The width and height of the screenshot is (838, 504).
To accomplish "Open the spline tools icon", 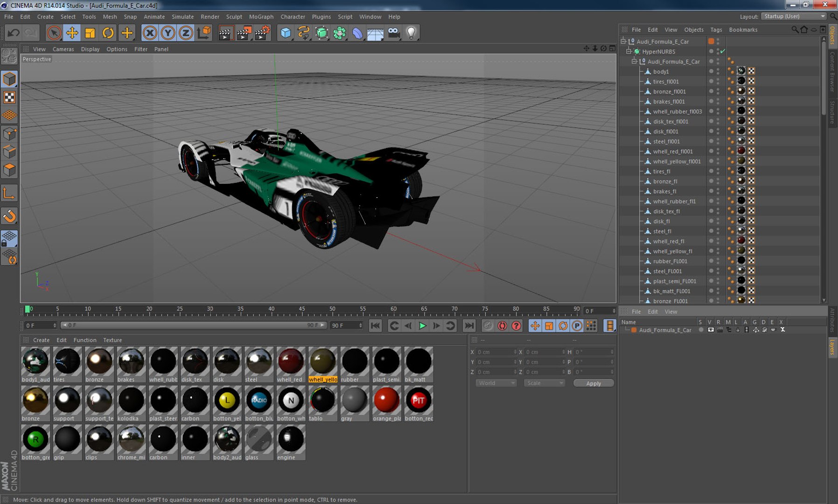I will pos(304,33).
